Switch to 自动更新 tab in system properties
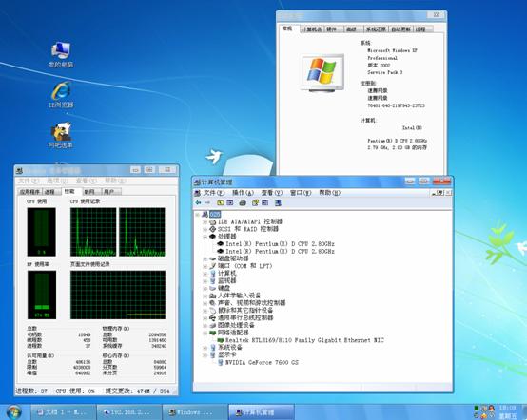This screenshot has height=420, width=527. point(400,29)
